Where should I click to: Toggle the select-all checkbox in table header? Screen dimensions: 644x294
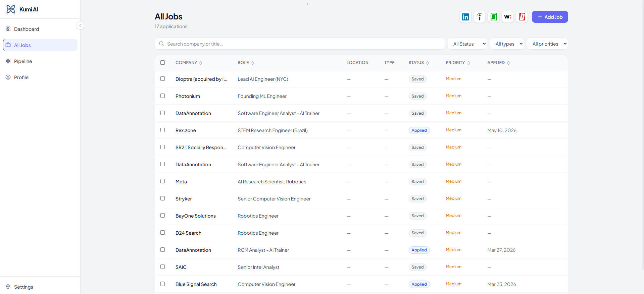pos(163,63)
